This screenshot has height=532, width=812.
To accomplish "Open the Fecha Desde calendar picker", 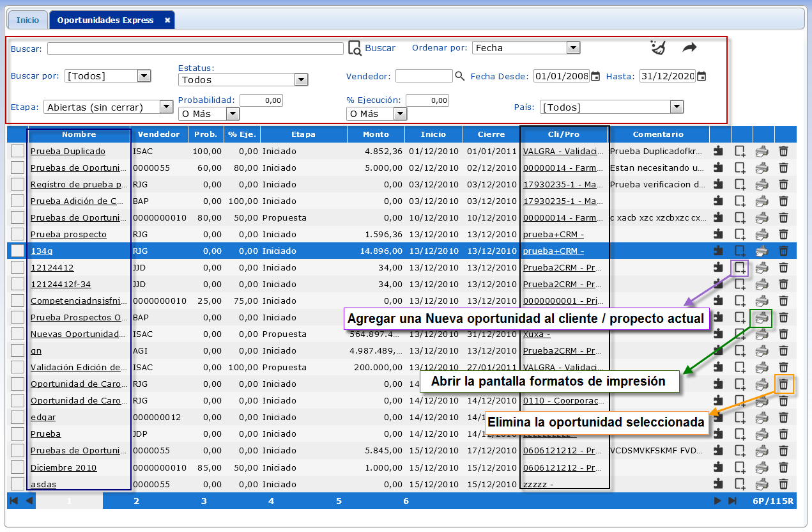I will (595, 76).
